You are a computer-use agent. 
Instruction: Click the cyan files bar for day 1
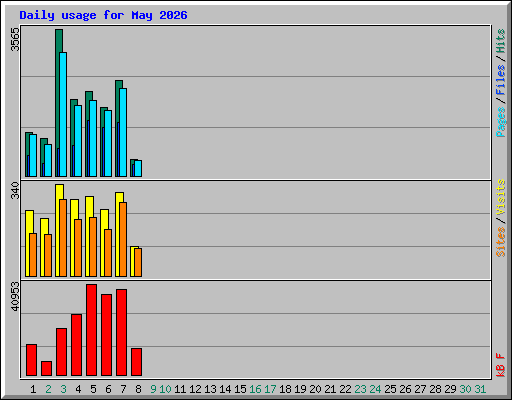(33, 155)
